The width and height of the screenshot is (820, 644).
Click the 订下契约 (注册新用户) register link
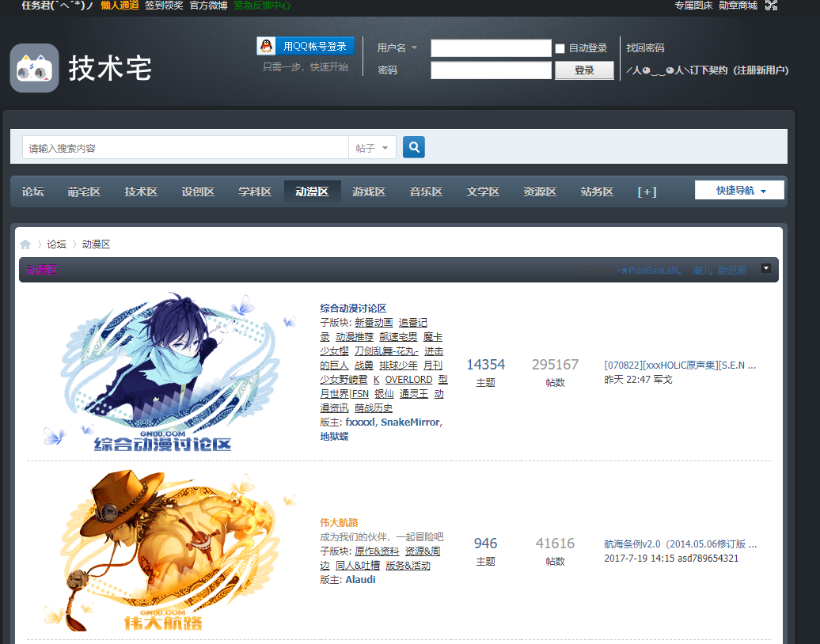tap(707, 70)
